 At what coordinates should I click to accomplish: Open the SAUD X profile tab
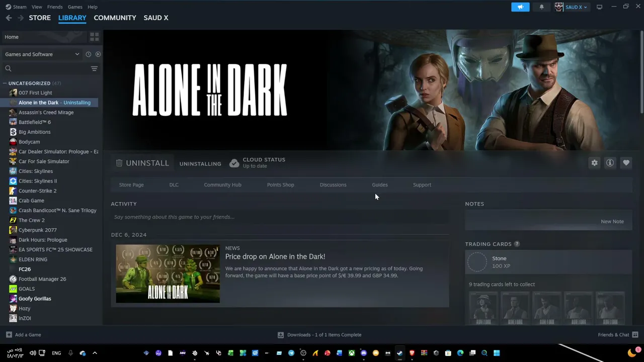pyautogui.click(x=156, y=18)
